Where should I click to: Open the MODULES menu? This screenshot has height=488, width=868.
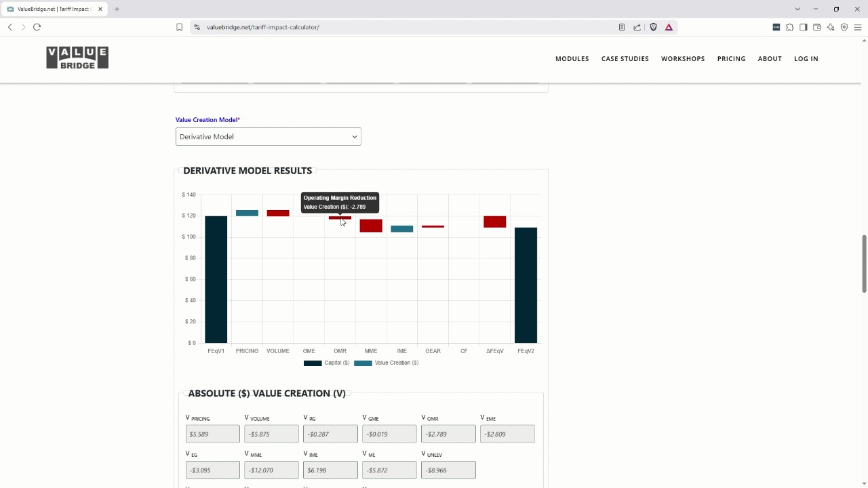(x=572, y=59)
